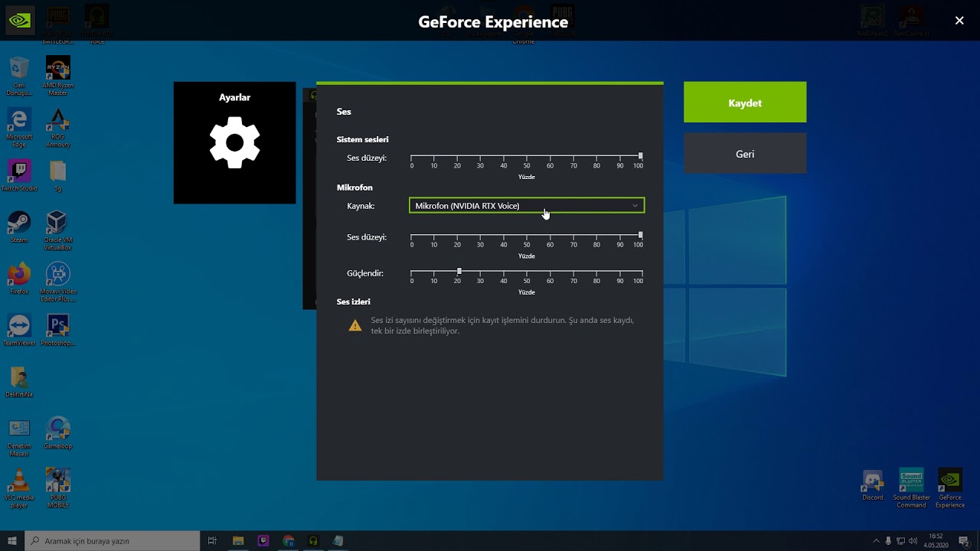Open Chrome from the taskbar
The image size is (980, 551).
click(289, 541)
